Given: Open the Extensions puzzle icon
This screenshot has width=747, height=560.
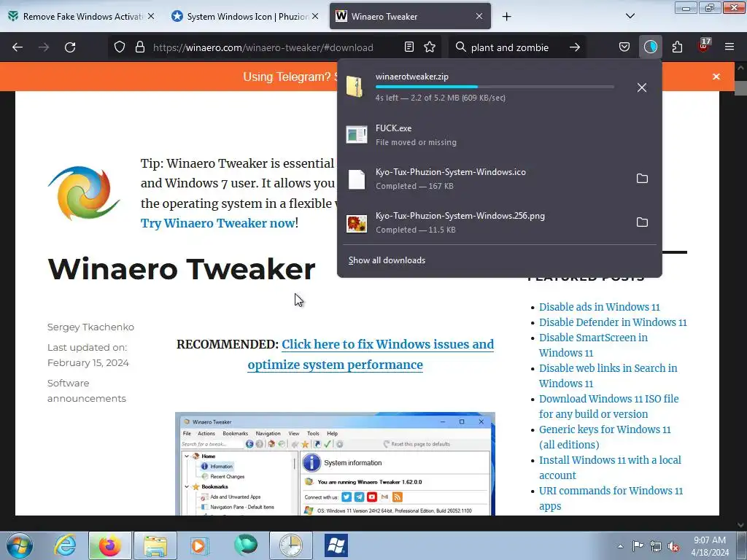Looking at the screenshot, I should pyautogui.click(x=677, y=47).
